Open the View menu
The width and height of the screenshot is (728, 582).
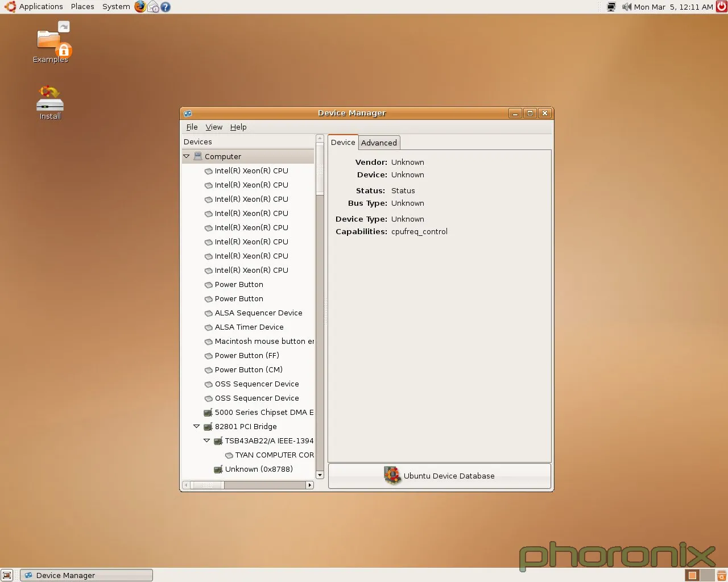pyautogui.click(x=214, y=127)
